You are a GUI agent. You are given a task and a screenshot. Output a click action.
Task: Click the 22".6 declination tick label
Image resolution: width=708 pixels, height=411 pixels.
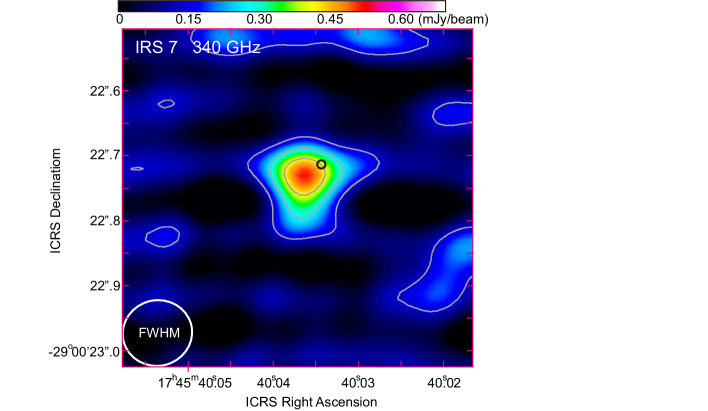click(x=105, y=91)
